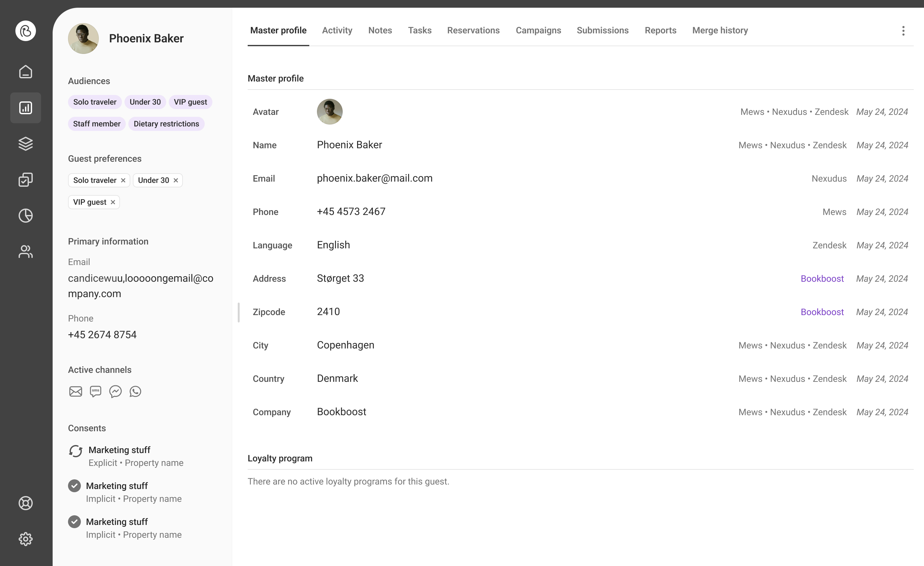Viewport: 924px width, 566px height.
Task: Remove the Solo traveler preference tag
Action: [123, 180]
